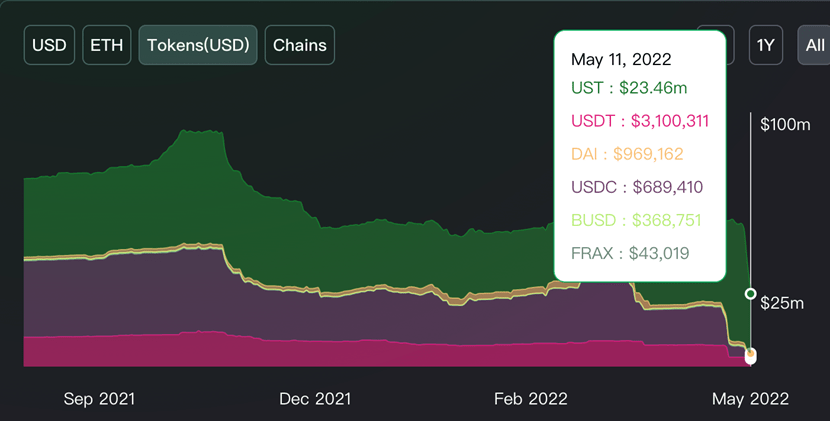Image resolution: width=830 pixels, height=421 pixels.
Task: Switch chart to USD view
Action: point(49,45)
